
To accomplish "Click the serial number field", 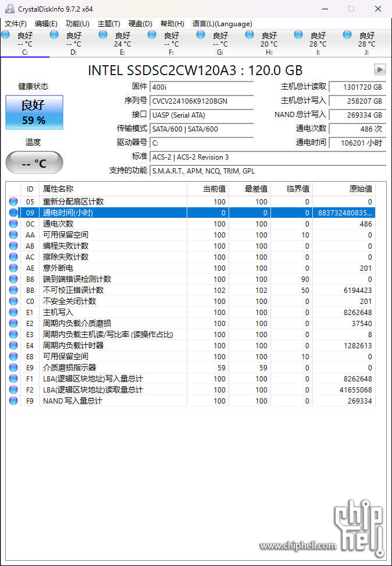I will [x=201, y=101].
